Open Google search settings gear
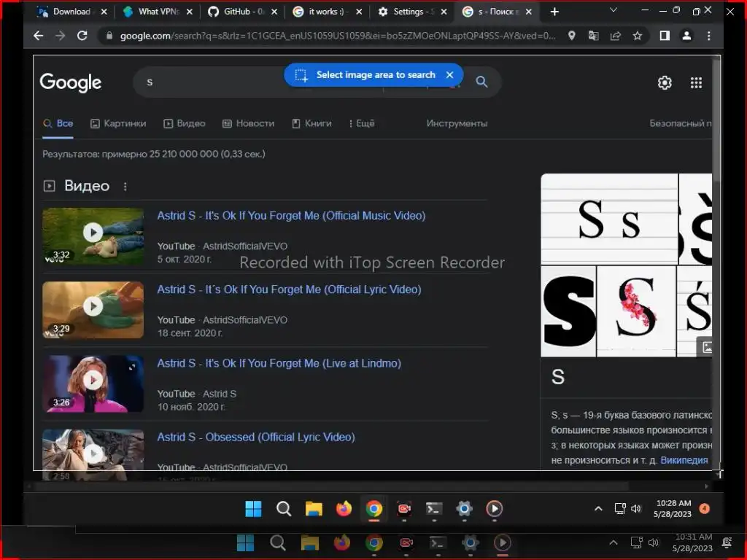The height and width of the screenshot is (560, 747). pos(665,83)
